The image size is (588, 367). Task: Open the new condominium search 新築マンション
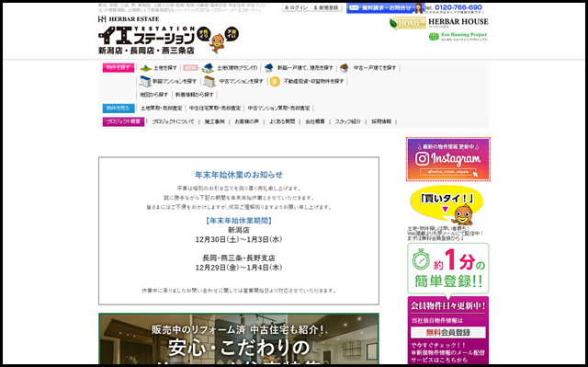pyautogui.click(x=167, y=81)
